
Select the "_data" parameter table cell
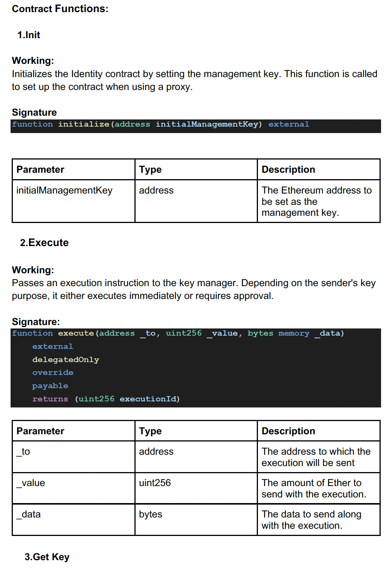[x=29, y=514]
